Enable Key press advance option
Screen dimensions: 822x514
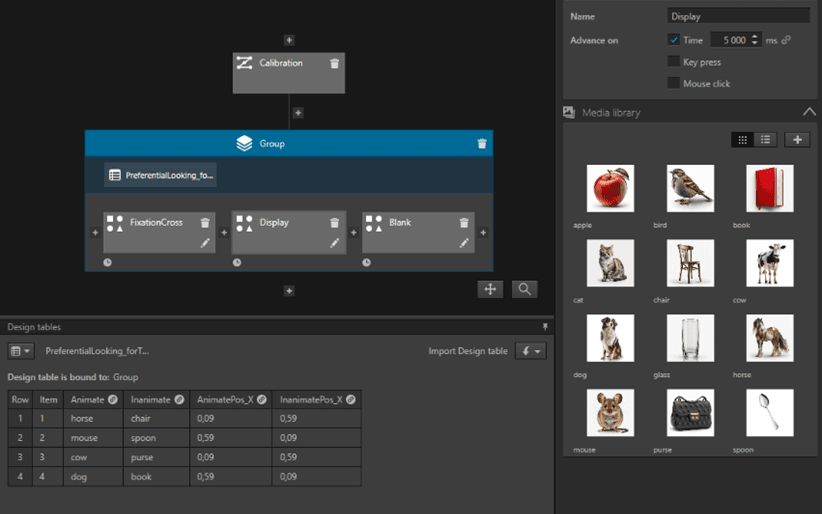tap(674, 61)
